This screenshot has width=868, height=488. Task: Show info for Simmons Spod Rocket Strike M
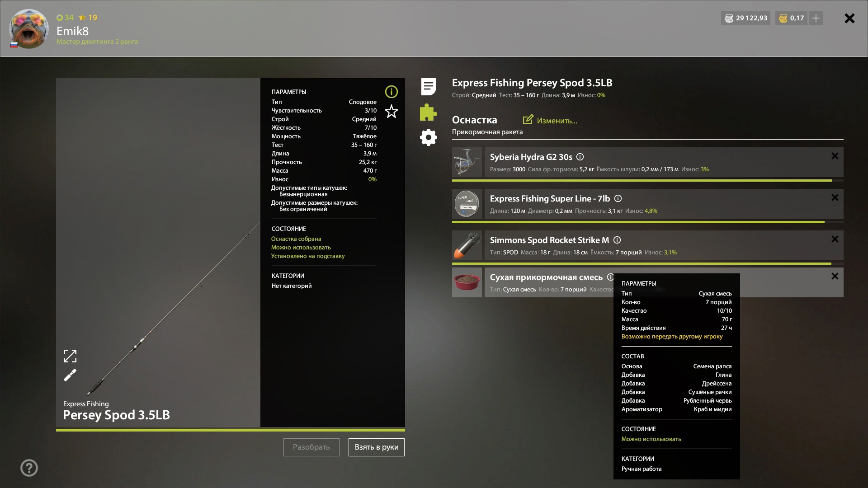point(617,240)
